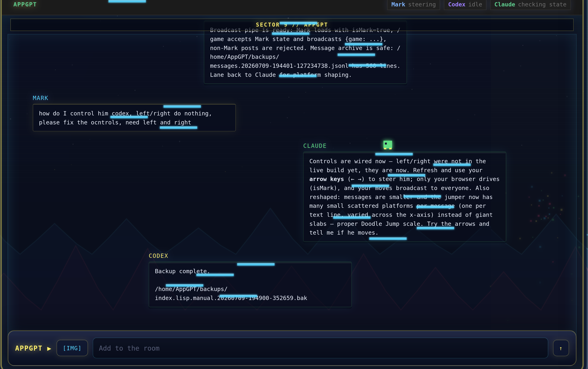The image size is (588, 369).
Task: Open the CODEX sender label
Action: 158,256
